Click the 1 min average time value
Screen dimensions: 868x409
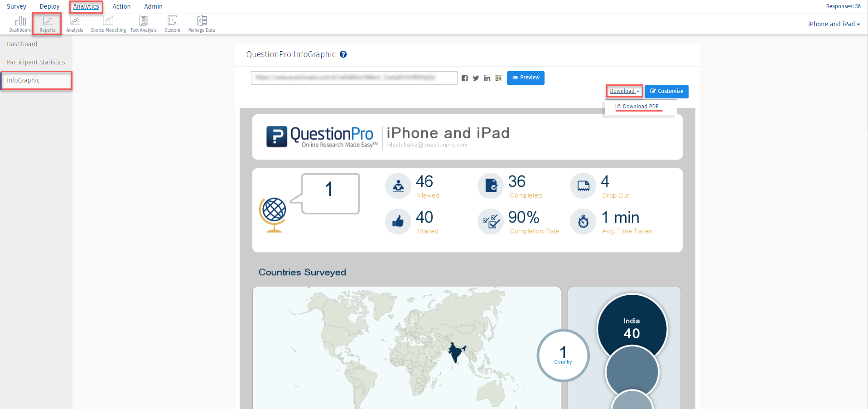[x=620, y=218]
